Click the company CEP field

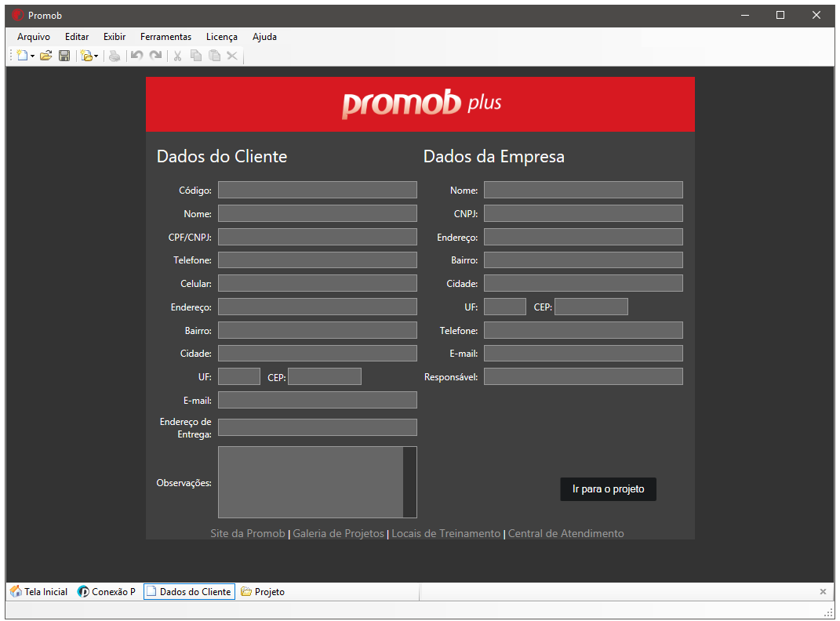pos(591,307)
